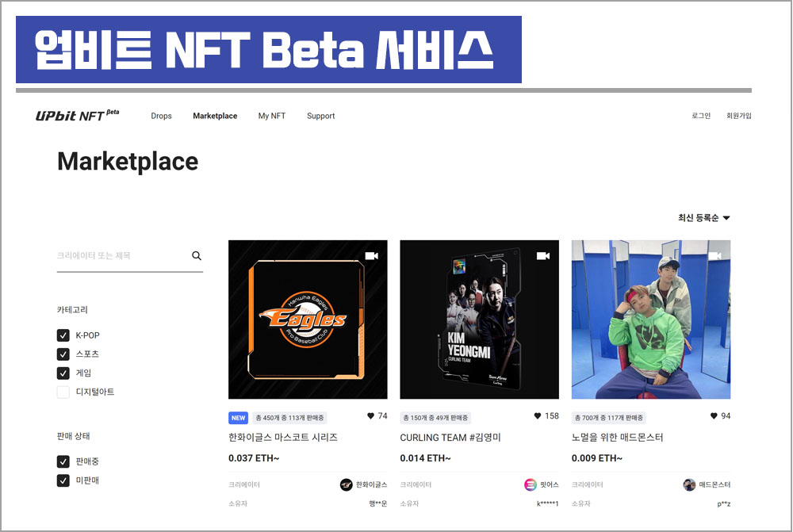
Task: Click the NEW badge on Hanwha Eagles item
Action: pyautogui.click(x=238, y=418)
